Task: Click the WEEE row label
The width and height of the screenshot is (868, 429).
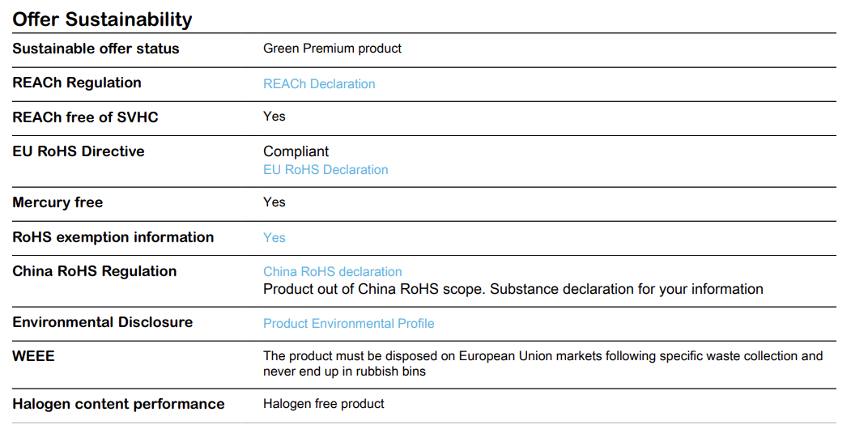Action: click(33, 356)
